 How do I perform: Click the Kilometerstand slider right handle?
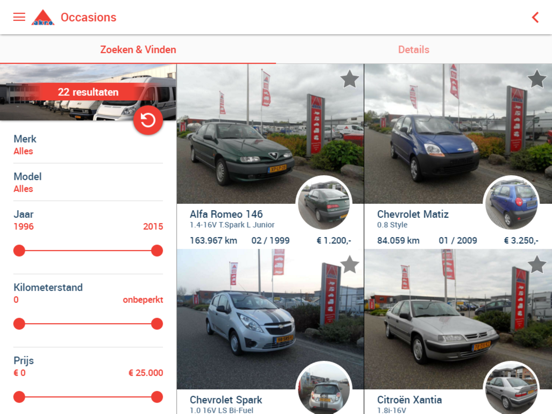(157, 324)
